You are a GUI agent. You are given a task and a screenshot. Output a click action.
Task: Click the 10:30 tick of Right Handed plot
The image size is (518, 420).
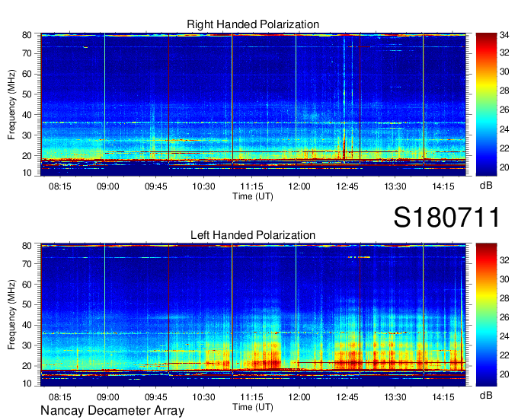pos(203,186)
